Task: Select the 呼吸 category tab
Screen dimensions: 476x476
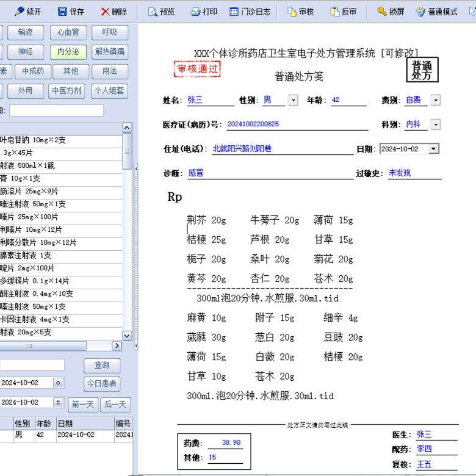Action: [x=110, y=32]
